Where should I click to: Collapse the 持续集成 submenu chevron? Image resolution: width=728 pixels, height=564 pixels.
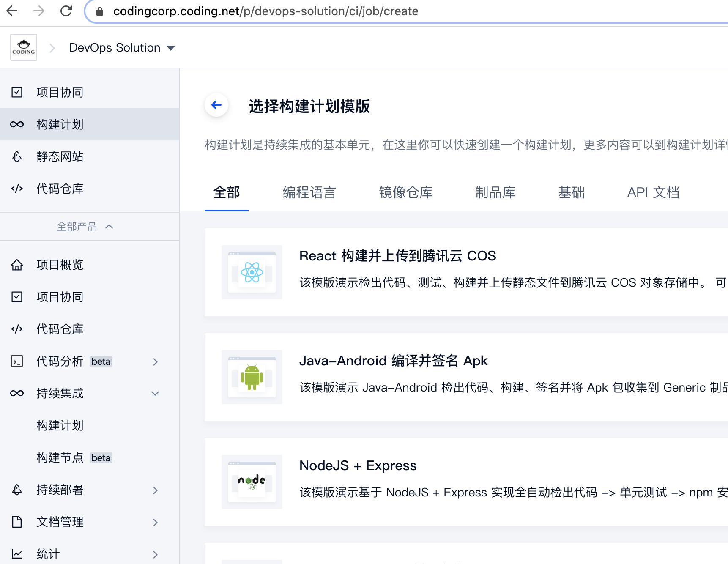(155, 393)
